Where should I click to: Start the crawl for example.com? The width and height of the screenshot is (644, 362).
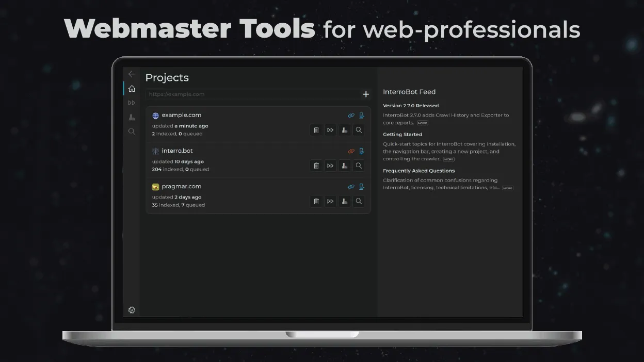(x=330, y=130)
